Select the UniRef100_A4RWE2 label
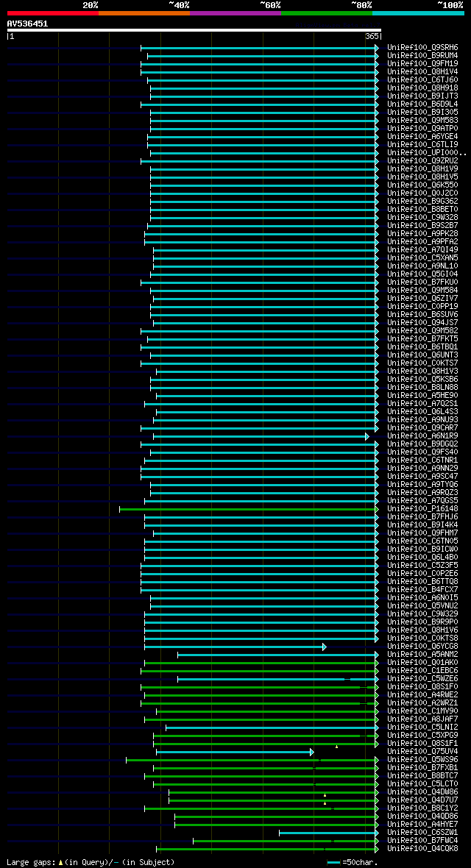 [422, 694]
